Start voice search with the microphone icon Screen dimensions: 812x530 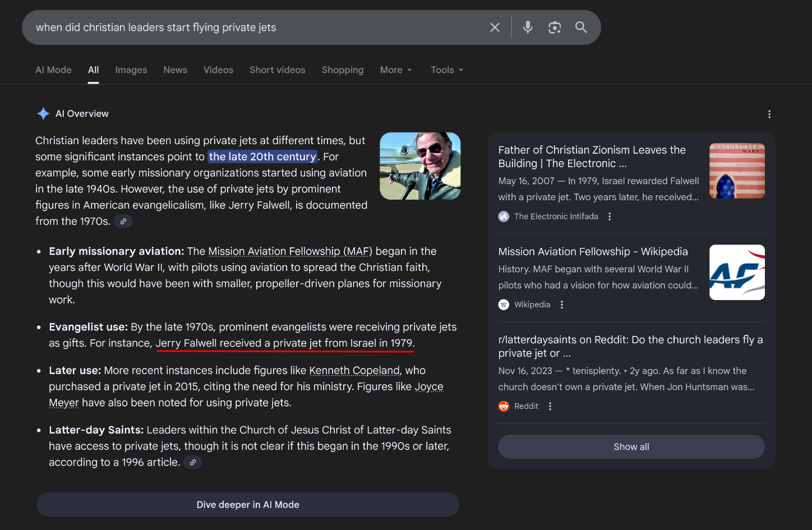(x=528, y=27)
